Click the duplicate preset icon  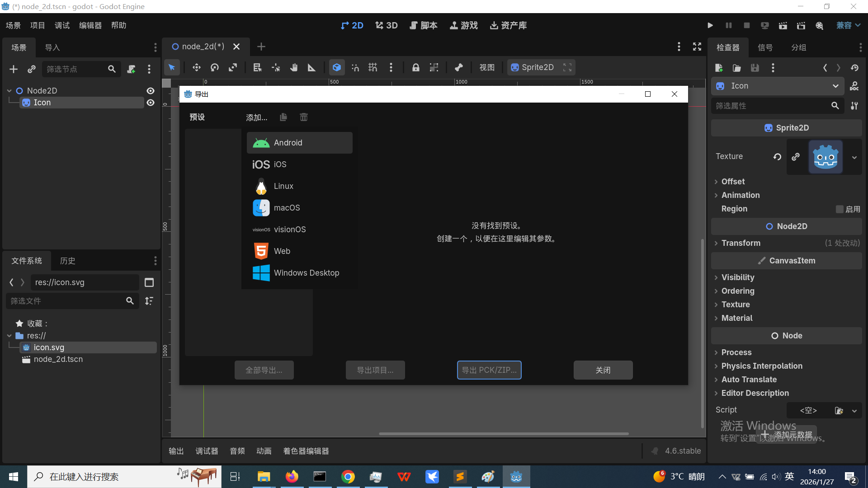coord(283,117)
